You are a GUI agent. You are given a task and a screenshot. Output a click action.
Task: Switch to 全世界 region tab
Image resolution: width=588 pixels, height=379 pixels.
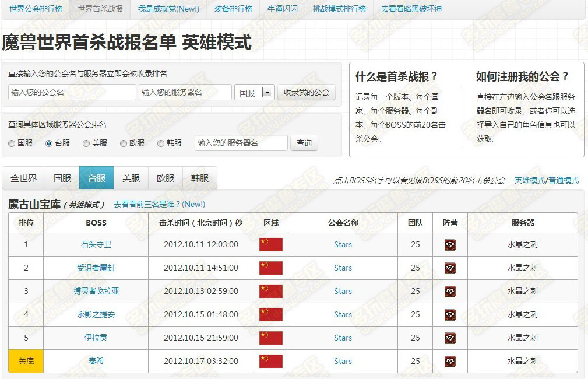point(24,178)
